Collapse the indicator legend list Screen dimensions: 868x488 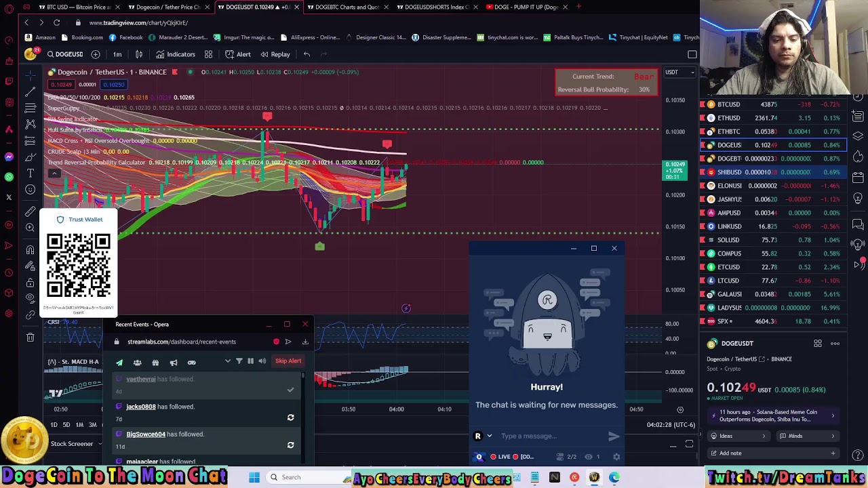click(54, 173)
